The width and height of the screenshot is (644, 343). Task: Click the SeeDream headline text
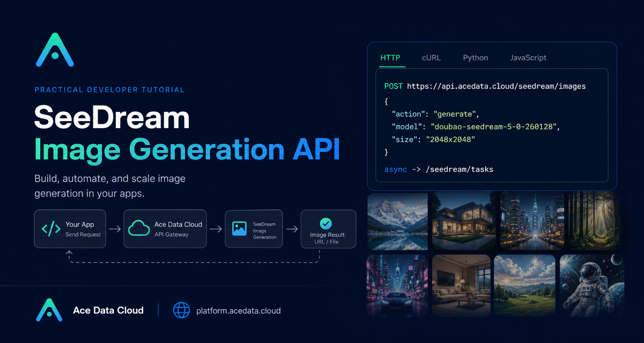[x=112, y=117]
